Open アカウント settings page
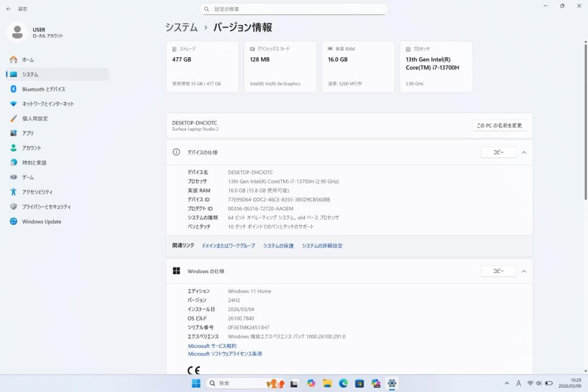The height and width of the screenshot is (392, 588). point(57,148)
